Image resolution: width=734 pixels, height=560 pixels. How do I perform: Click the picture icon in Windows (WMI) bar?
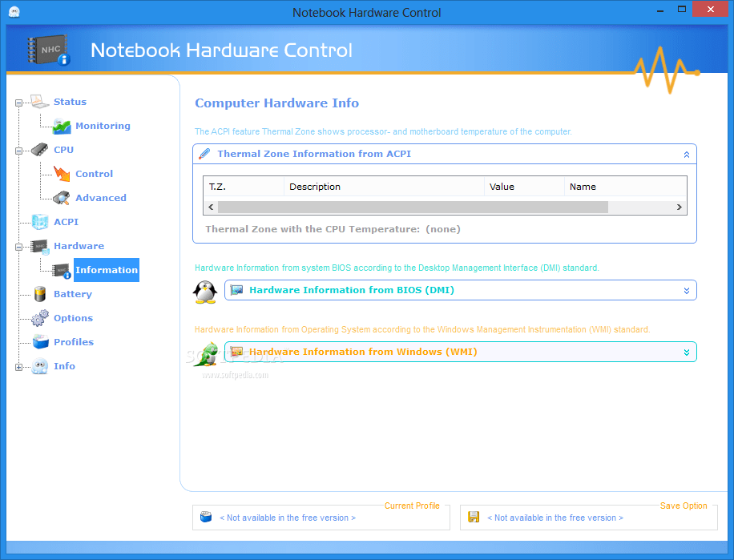click(x=237, y=352)
